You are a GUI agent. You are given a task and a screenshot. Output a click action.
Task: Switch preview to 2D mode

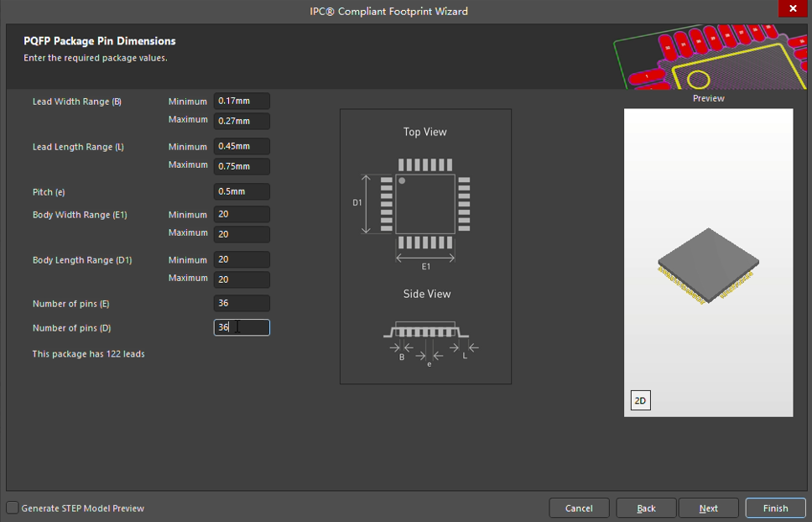(x=641, y=400)
